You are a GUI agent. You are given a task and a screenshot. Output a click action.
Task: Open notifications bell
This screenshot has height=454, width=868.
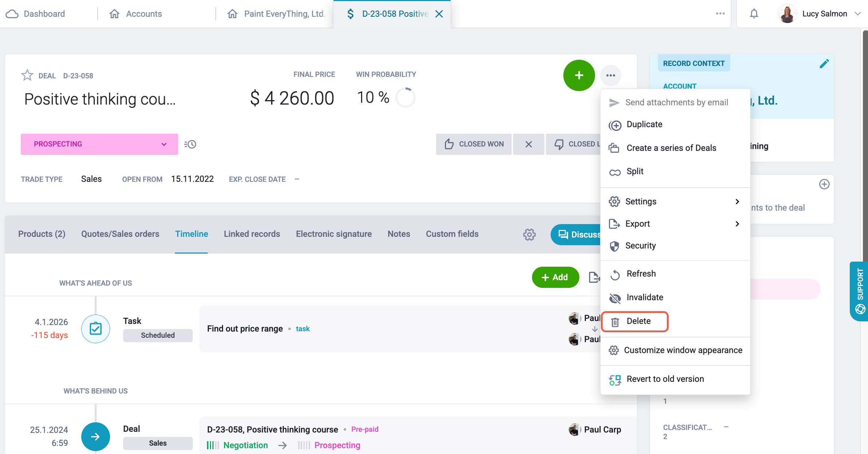click(754, 14)
